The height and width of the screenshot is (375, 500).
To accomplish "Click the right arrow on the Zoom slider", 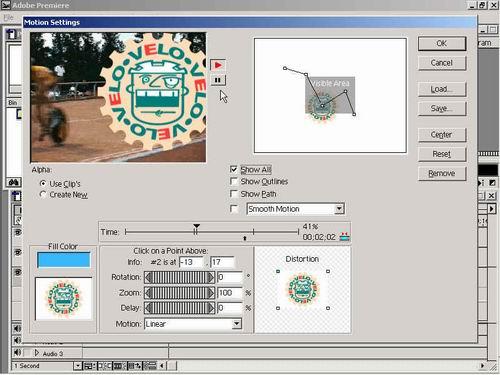I will 211,293.
